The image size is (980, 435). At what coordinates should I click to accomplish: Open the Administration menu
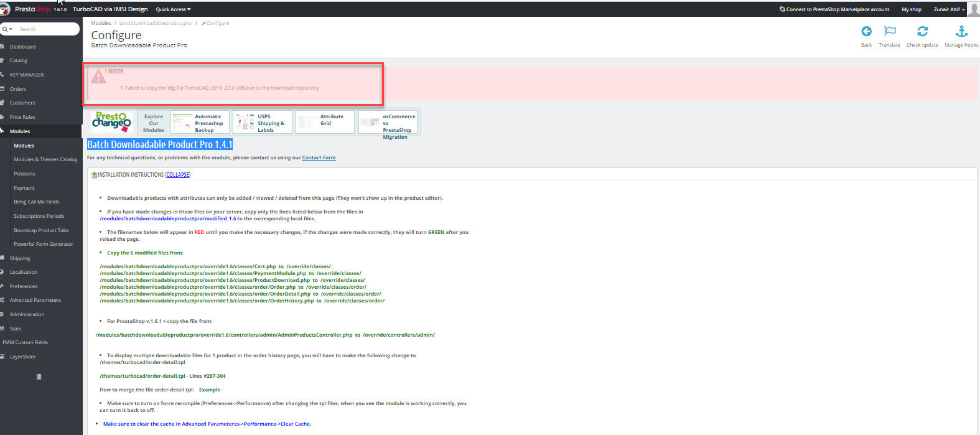point(27,314)
